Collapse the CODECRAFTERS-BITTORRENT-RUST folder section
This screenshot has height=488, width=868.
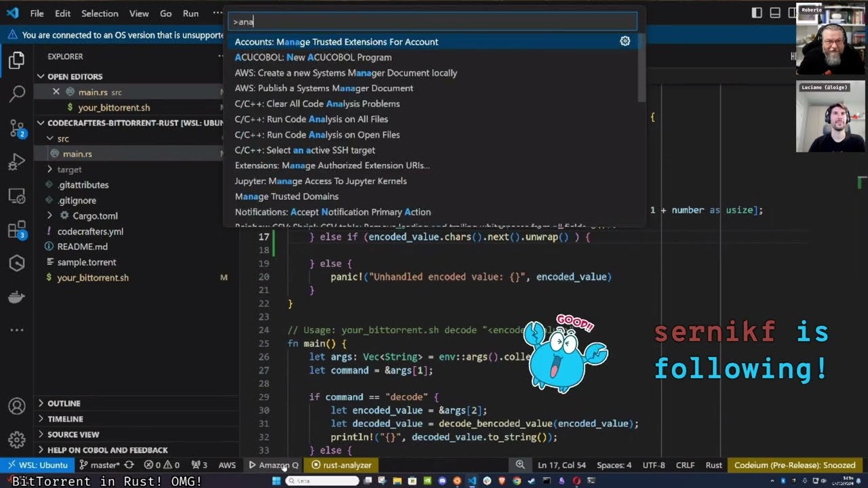point(41,123)
